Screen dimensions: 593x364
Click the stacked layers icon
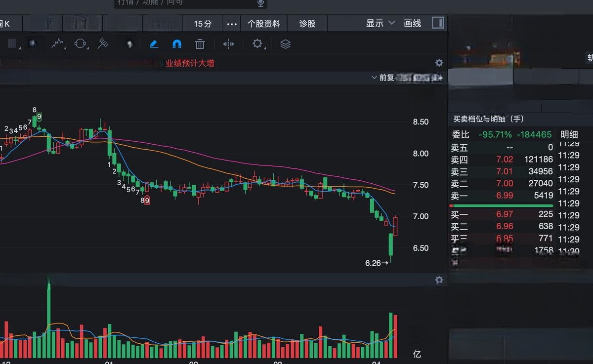tap(285, 44)
